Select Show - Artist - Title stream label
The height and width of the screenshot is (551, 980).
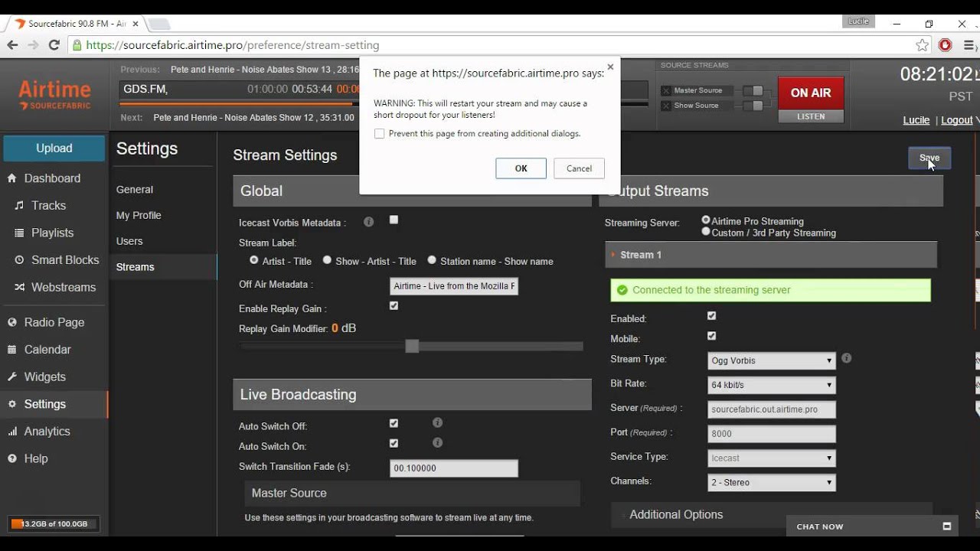tap(327, 260)
